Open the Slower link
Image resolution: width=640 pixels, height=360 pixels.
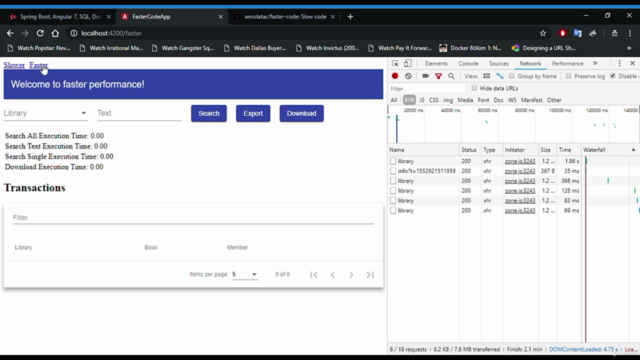pyautogui.click(x=14, y=65)
